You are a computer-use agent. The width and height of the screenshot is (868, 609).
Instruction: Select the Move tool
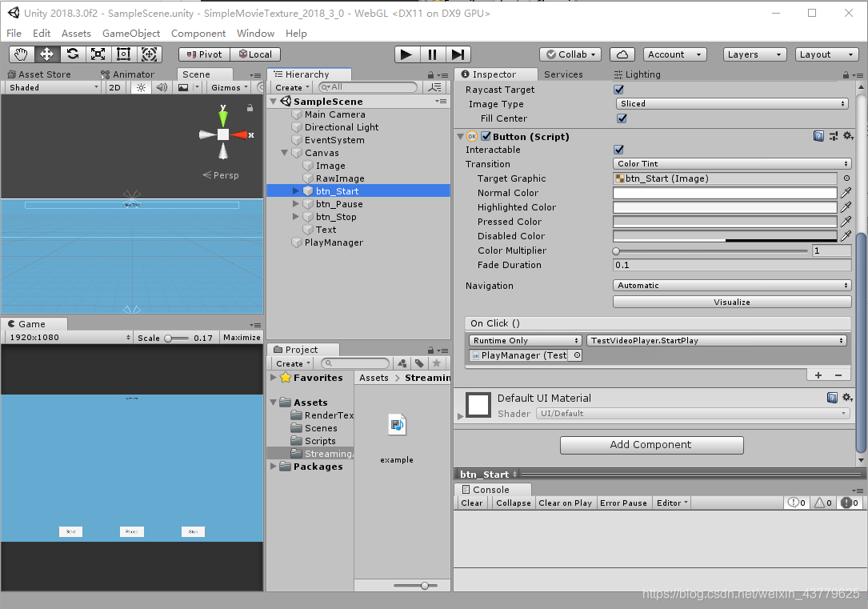(45, 54)
